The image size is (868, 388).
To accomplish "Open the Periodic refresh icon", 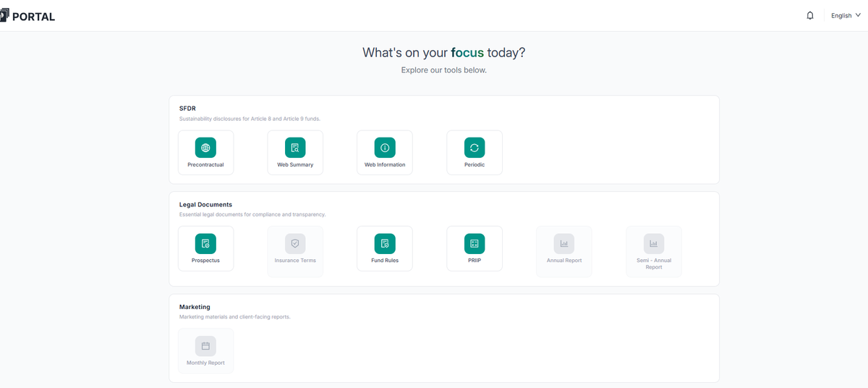I will pos(475,148).
